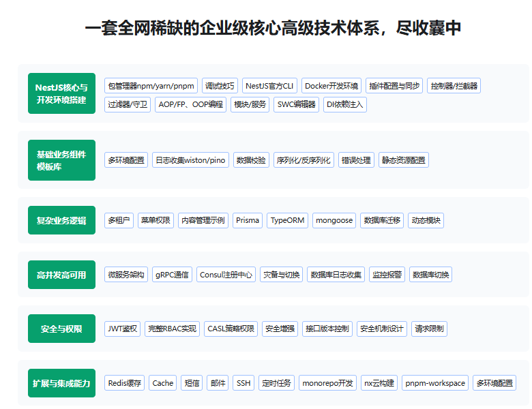Click the 'DI依赖注入' tag
This screenshot has height=409, width=532.
(345, 104)
